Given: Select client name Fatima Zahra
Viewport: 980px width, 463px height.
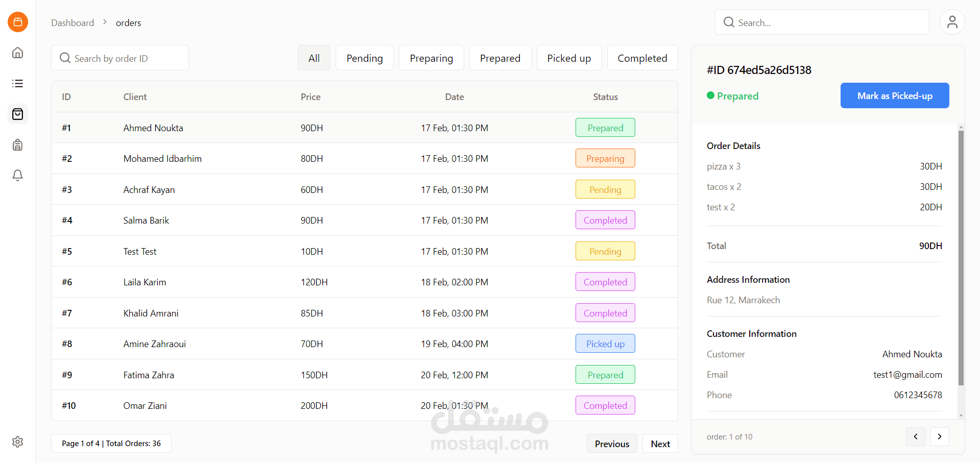Looking at the screenshot, I should click(149, 375).
